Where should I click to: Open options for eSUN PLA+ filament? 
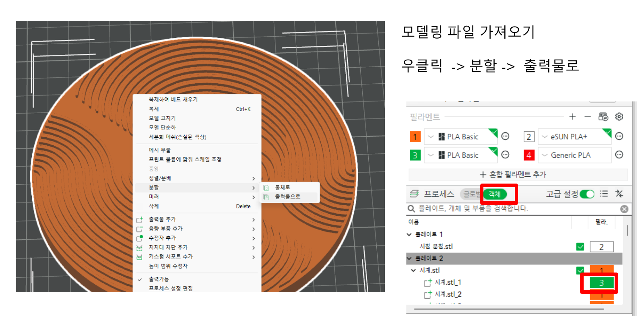point(619,136)
